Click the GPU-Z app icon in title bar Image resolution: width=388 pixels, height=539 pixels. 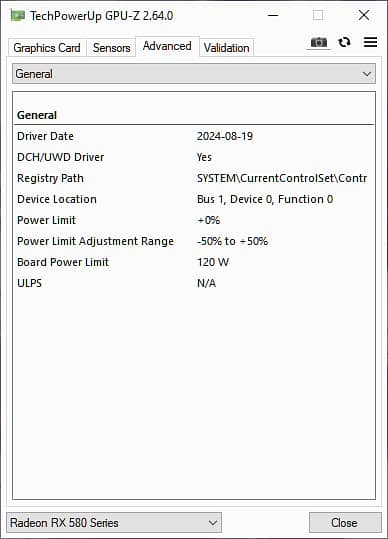tap(18, 15)
